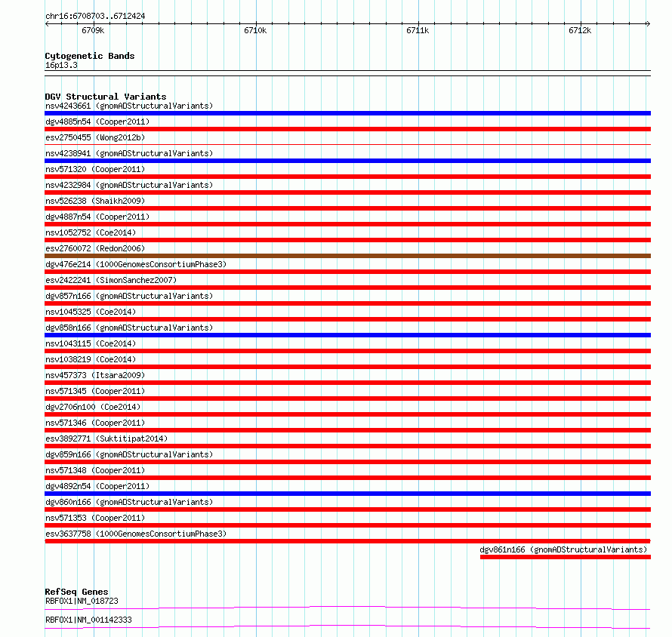This screenshot has width=672, height=637.
Task: Click the DGV Structural Variants track title
Action: point(106,97)
